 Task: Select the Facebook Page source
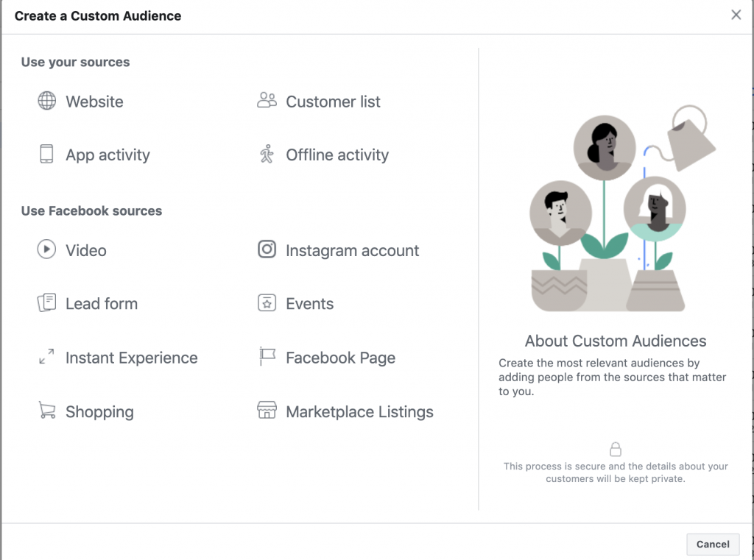[326, 357]
